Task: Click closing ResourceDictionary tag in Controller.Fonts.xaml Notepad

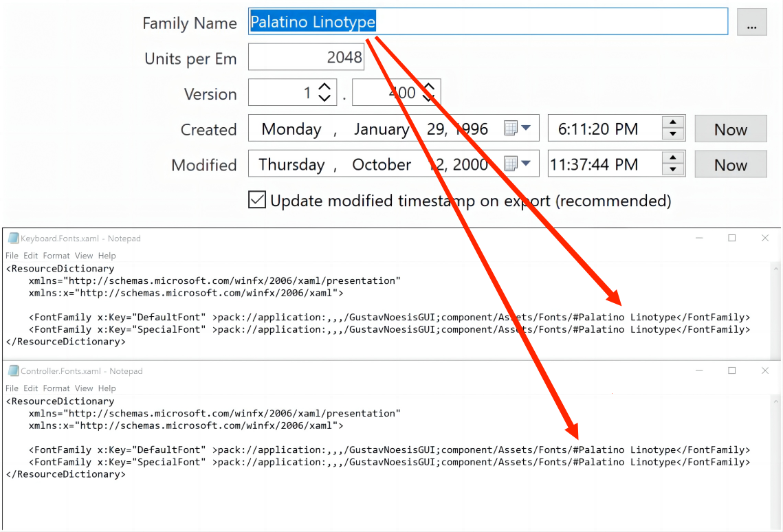Action: [x=65, y=475]
